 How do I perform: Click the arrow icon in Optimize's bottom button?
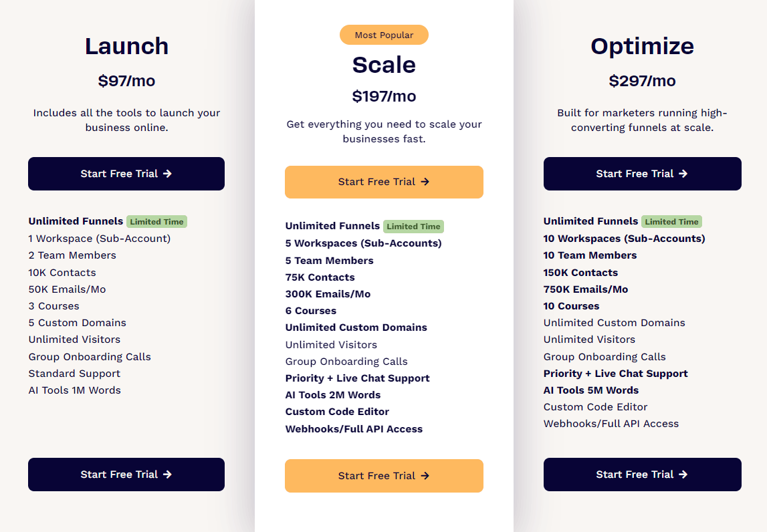[683, 475]
